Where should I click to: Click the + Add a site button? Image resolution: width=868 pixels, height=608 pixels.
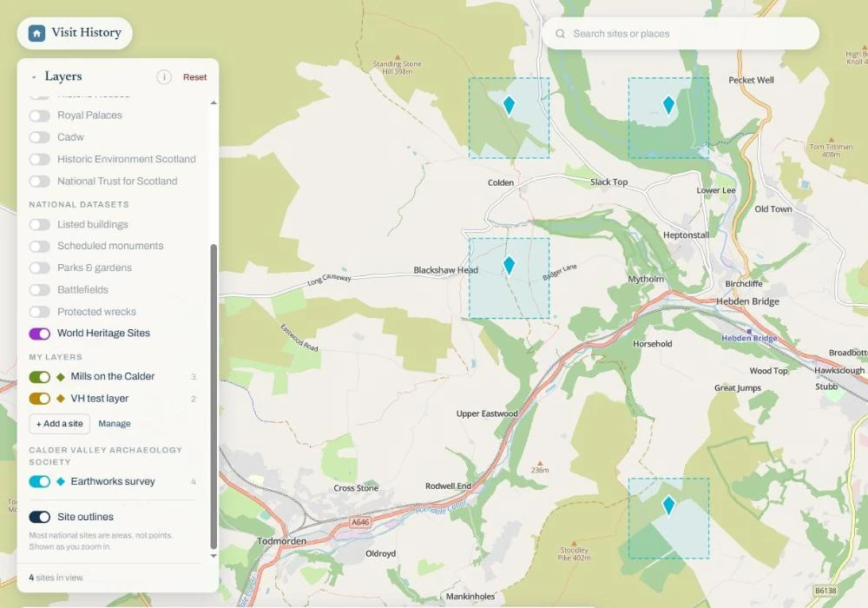tap(59, 424)
